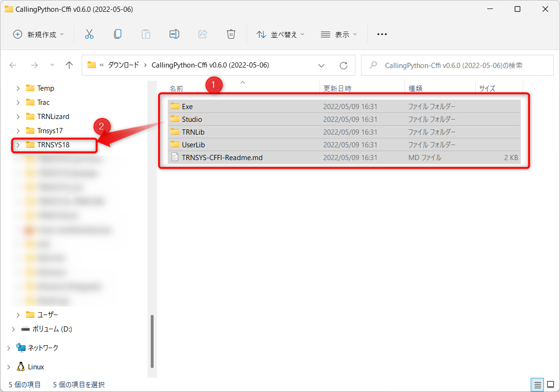Open the 表示 view dropdown

click(x=339, y=34)
